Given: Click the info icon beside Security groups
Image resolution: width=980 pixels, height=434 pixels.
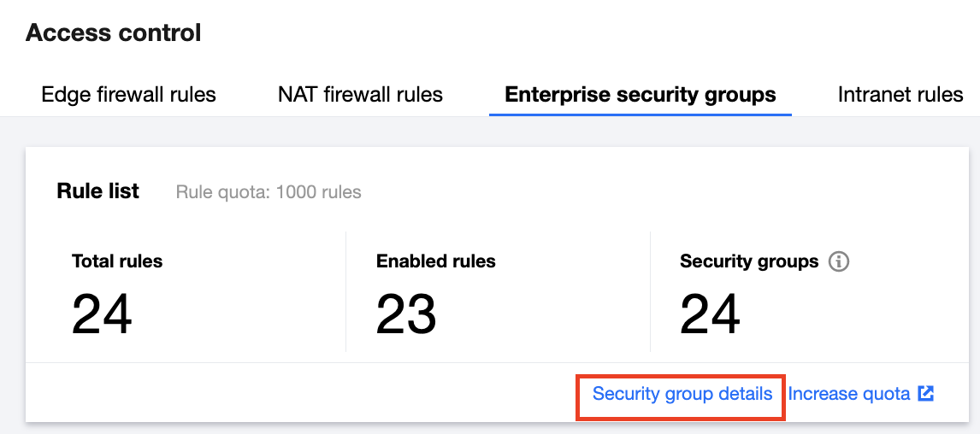Looking at the screenshot, I should pyautogui.click(x=839, y=261).
